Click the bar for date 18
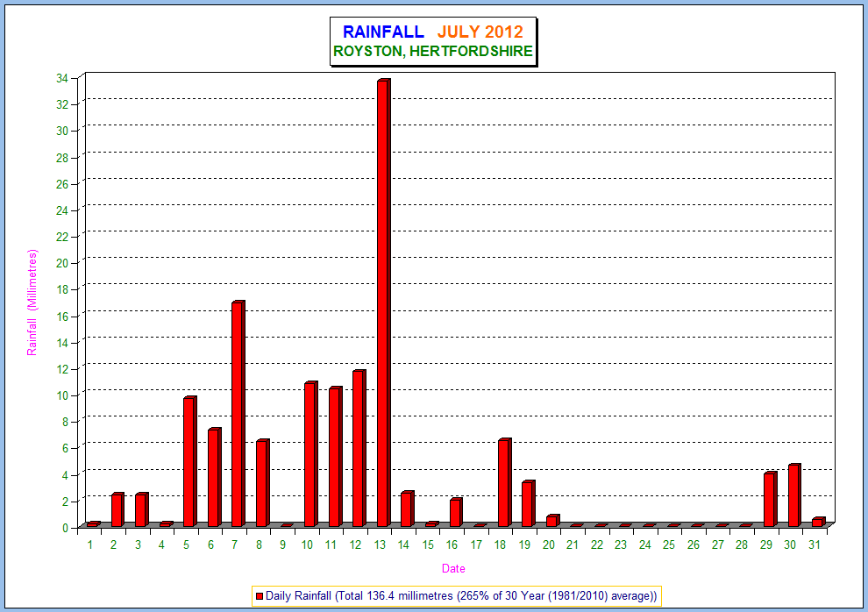 [x=504, y=482]
